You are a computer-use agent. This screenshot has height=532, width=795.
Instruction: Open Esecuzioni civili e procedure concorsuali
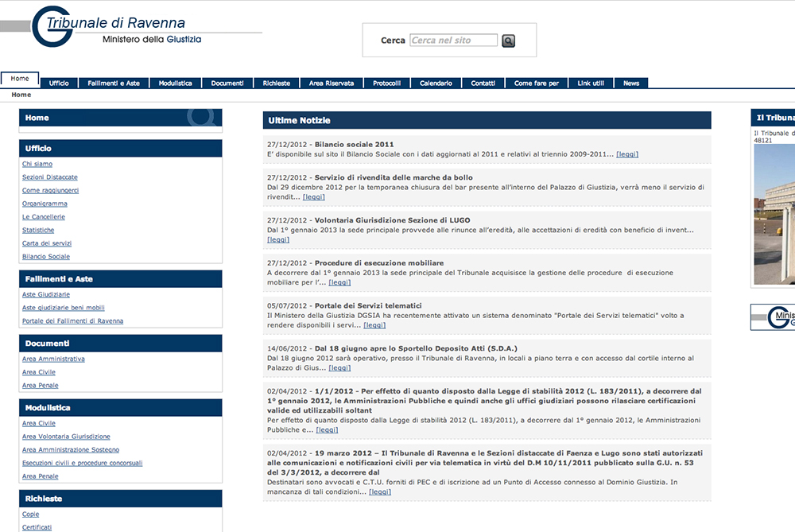coord(82,463)
